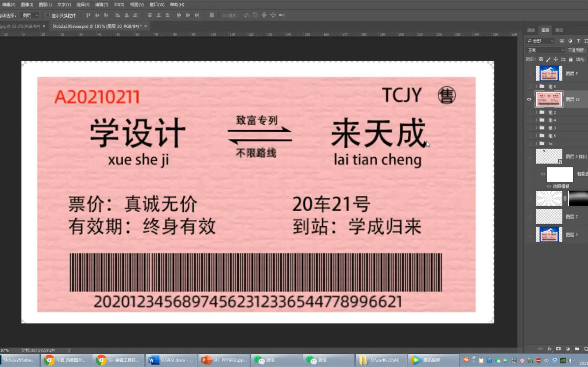The height and width of the screenshot is (367, 588).
Task: Click the 3D rotate mode icon
Action: click(247, 15)
